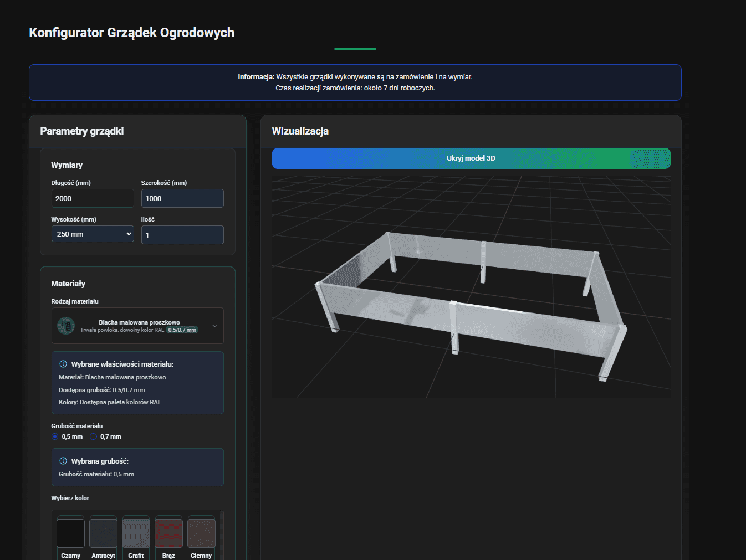Screen dimensions: 746x560
Task: Click the color palette scrollbar
Action: pos(222,535)
